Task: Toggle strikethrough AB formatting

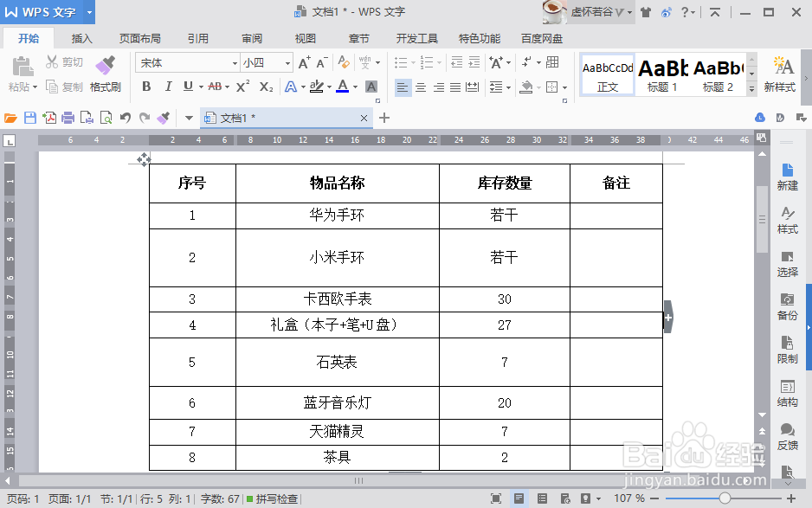Action: (x=215, y=87)
